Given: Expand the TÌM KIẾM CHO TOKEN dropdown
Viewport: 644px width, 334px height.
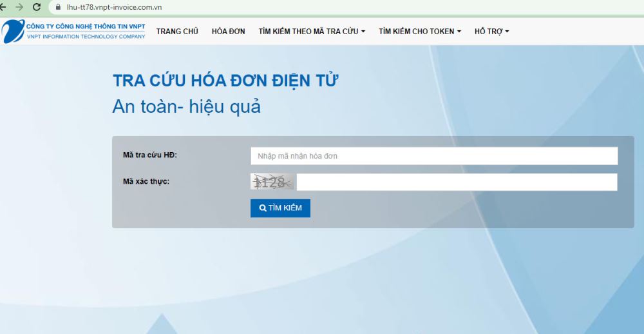Looking at the screenshot, I should [419, 31].
